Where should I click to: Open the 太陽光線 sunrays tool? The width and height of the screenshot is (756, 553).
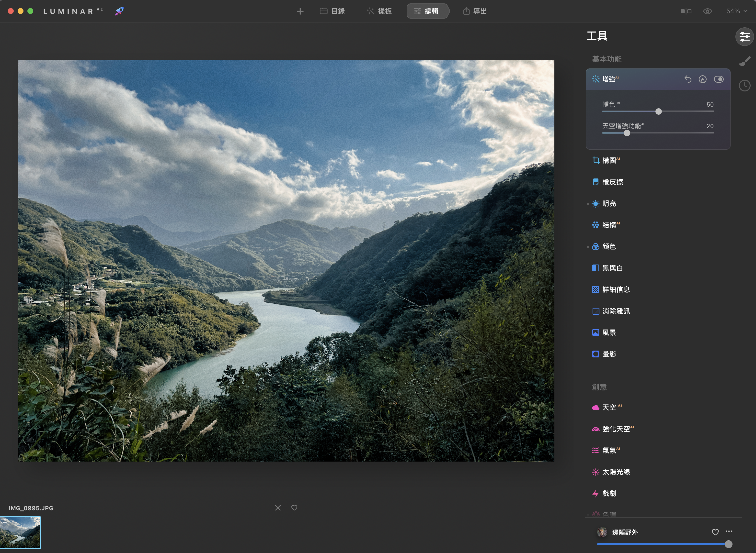[616, 472]
